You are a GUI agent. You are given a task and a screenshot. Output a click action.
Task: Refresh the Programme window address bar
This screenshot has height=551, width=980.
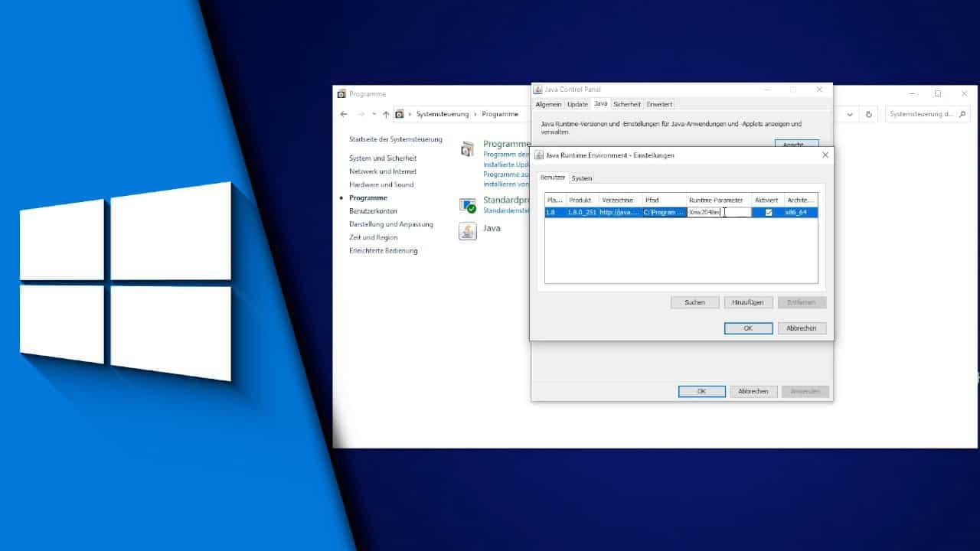(869, 114)
